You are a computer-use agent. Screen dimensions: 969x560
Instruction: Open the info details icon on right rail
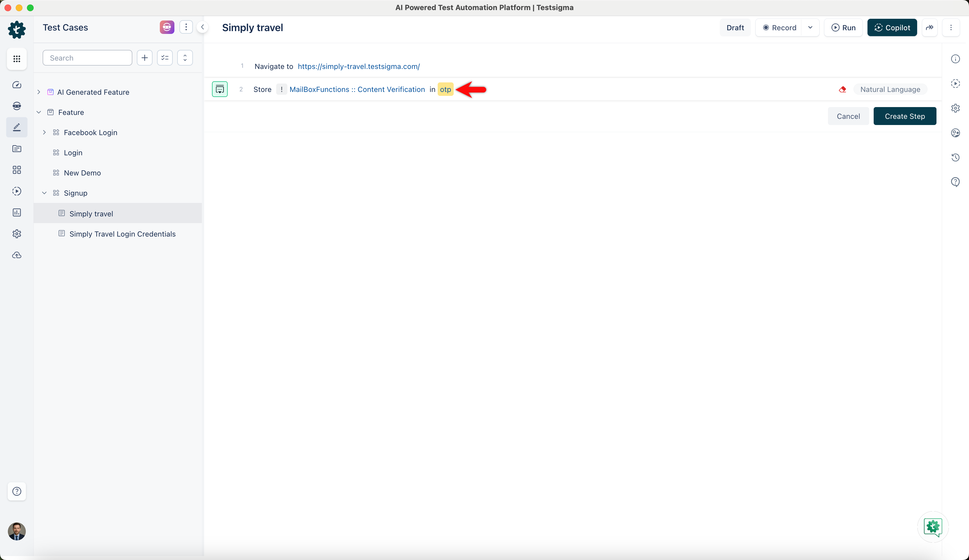956,59
